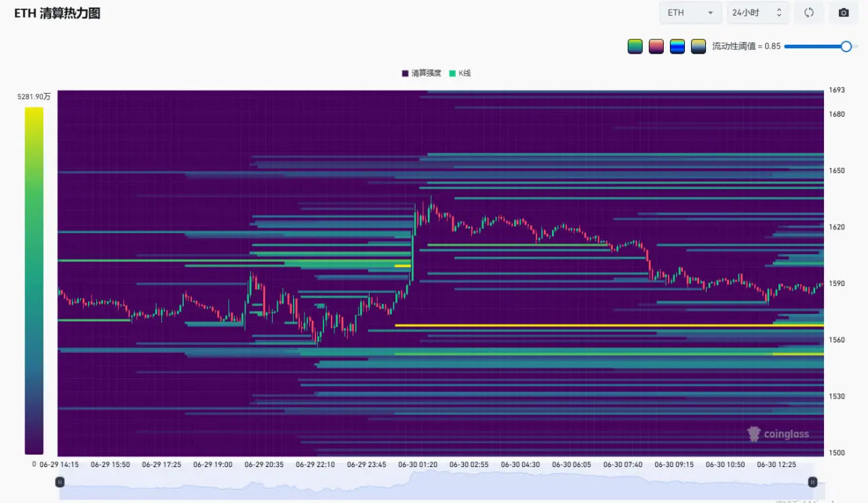Click the 5281.90万 scale maximum label

[34, 97]
